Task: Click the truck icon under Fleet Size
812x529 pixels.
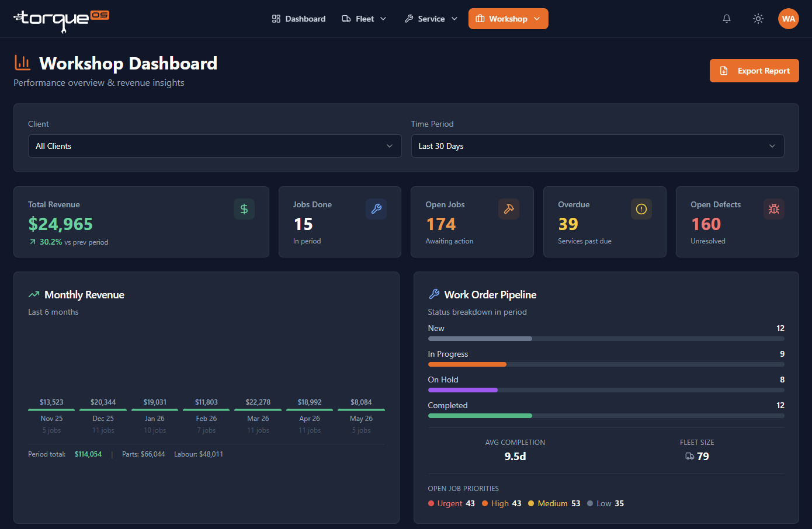Action: [690, 457]
